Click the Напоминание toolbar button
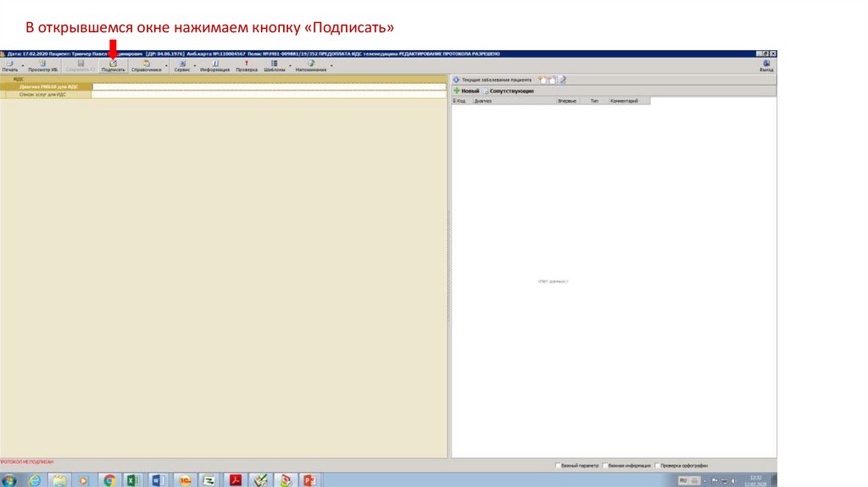This screenshot has height=487, width=868. pos(311,66)
